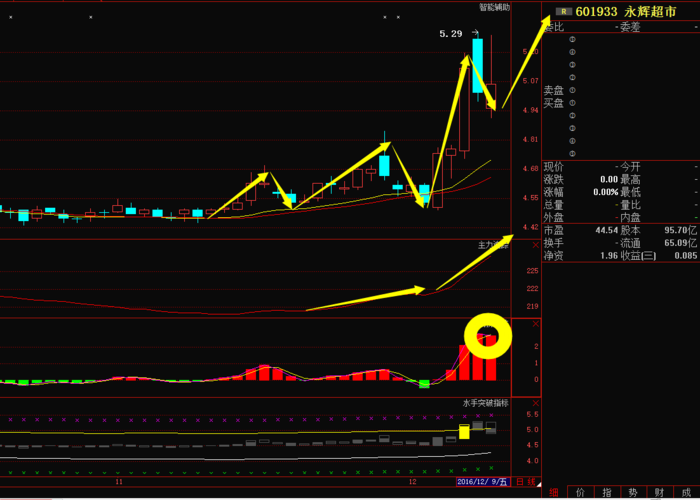
Task: Close the 主力 indicator sub-panel
Action: (x=536, y=245)
